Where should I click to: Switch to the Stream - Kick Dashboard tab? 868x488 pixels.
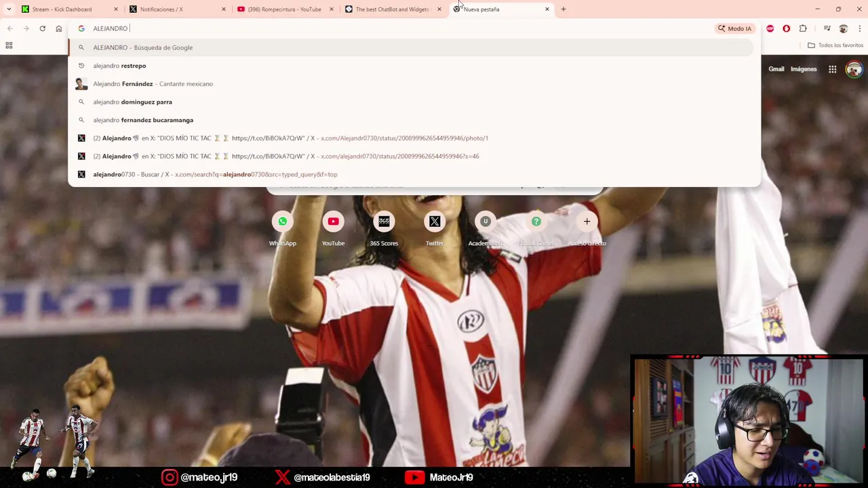[x=61, y=9]
